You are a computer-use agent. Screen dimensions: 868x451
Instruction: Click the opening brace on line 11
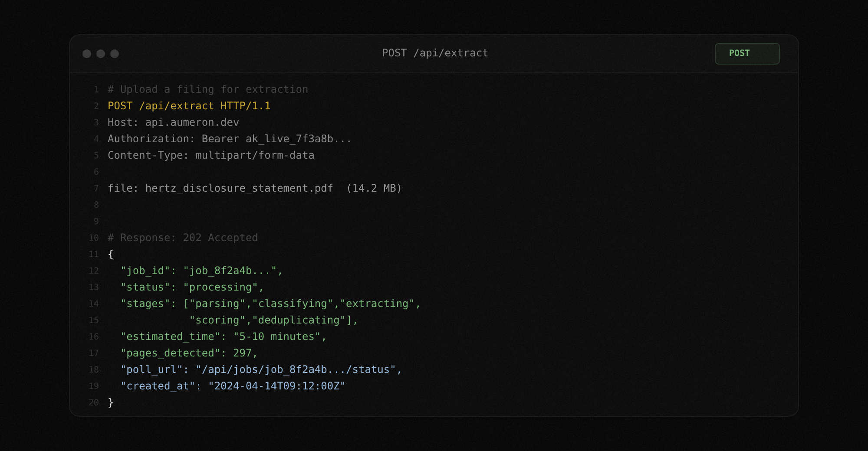[x=111, y=254]
